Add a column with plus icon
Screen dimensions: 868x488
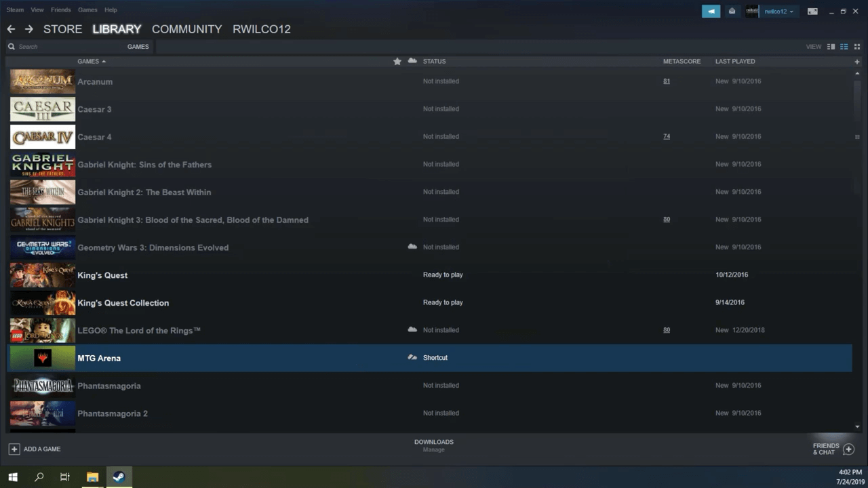tap(857, 62)
